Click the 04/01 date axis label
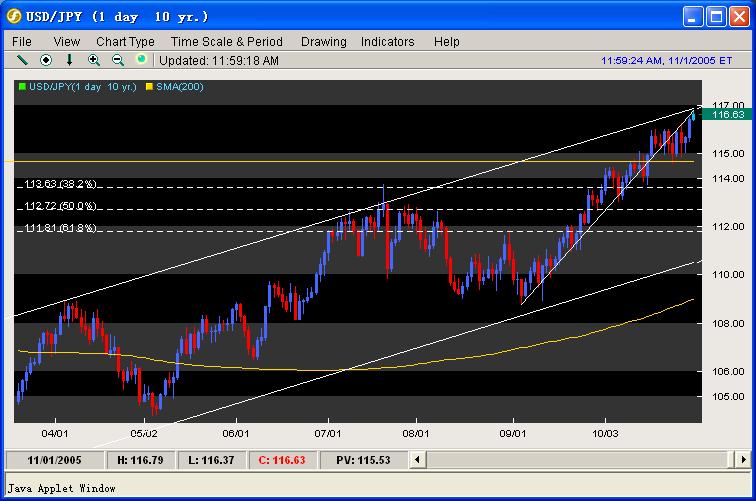The height and width of the screenshot is (501, 756). (55, 433)
